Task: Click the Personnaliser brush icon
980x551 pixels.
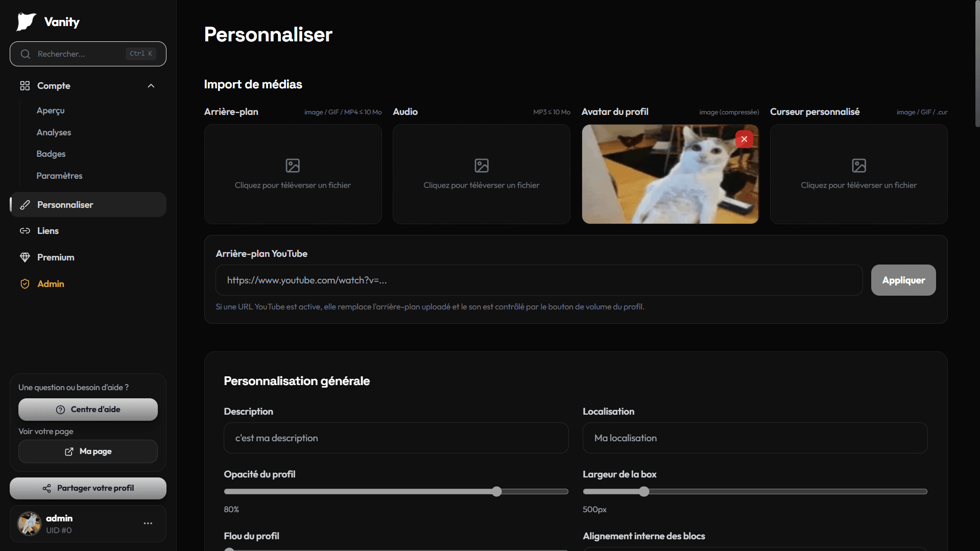Action: (x=25, y=205)
